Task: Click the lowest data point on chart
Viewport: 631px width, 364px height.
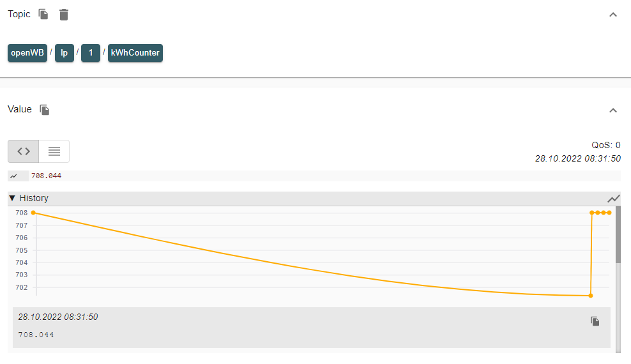Action: (x=590, y=296)
